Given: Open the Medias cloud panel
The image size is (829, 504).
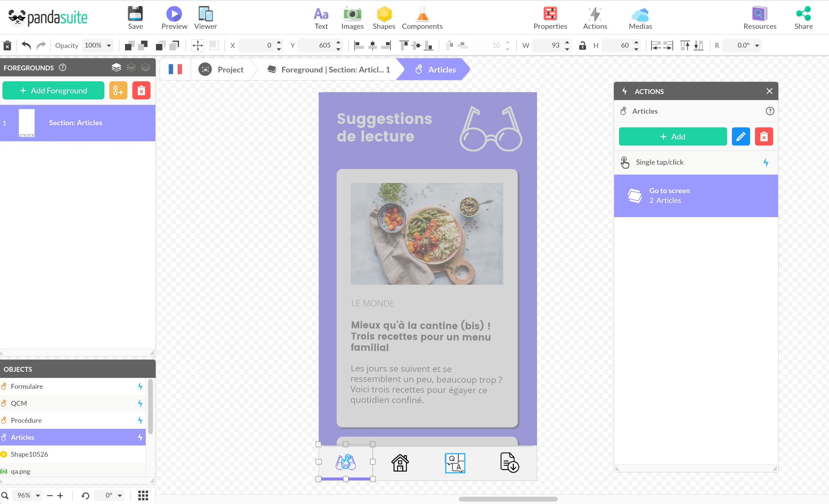Looking at the screenshot, I should click(x=640, y=15).
